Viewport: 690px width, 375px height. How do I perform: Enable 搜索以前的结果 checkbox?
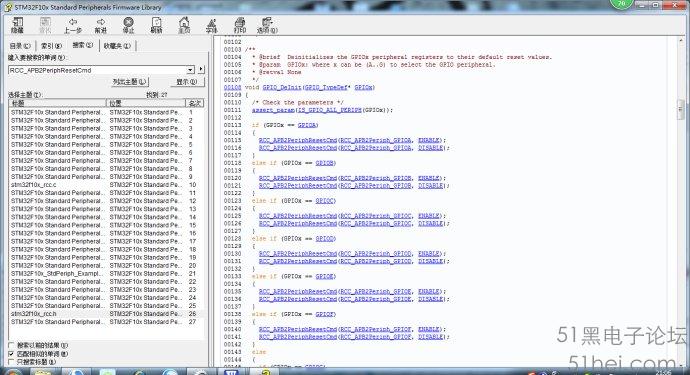pyautogui.click(x=11, y=346)
